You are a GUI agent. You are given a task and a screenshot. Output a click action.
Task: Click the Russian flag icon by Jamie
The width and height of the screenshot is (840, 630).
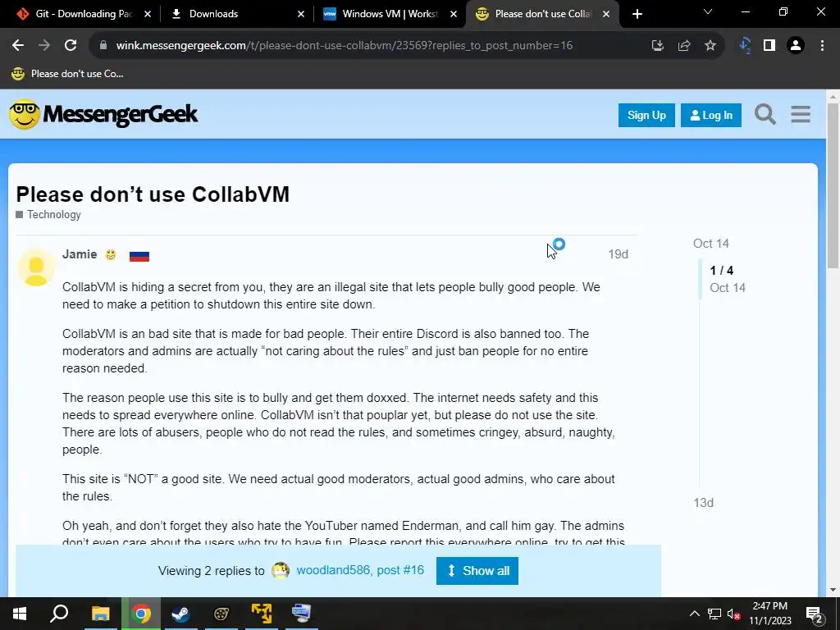[139, 256]
